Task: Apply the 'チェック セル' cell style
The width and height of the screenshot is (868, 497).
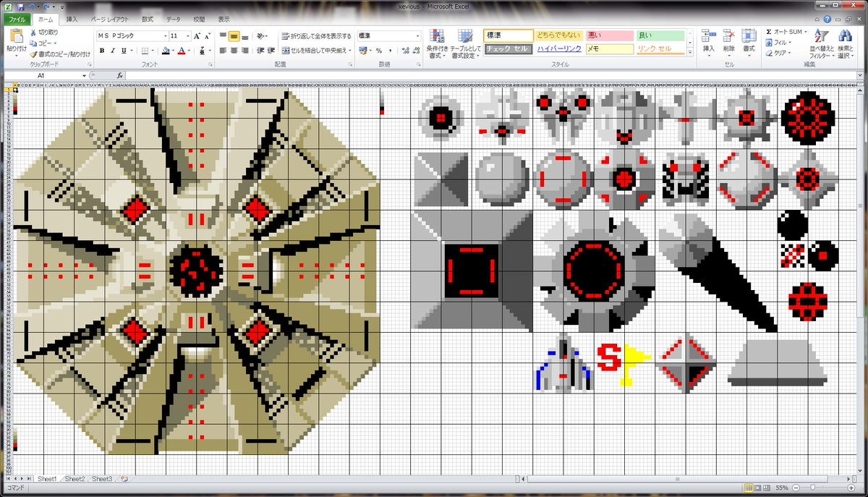Action: (508, 48)
